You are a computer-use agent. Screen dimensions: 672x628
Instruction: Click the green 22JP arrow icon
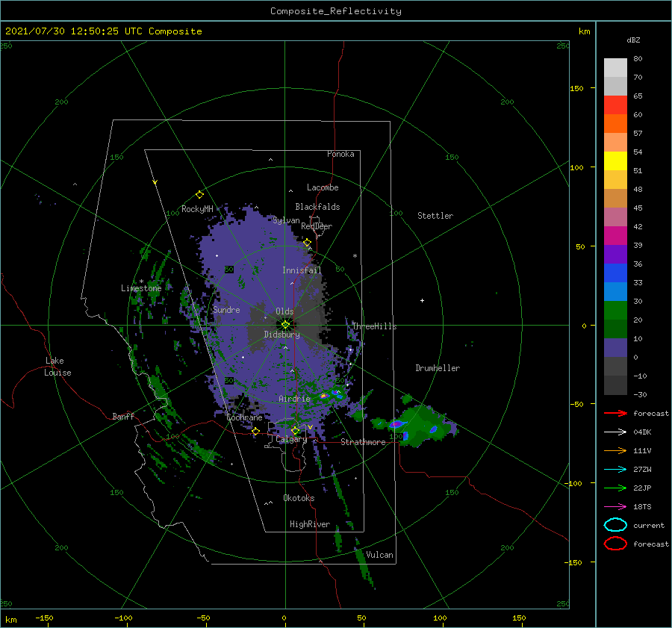click(615, 488)
